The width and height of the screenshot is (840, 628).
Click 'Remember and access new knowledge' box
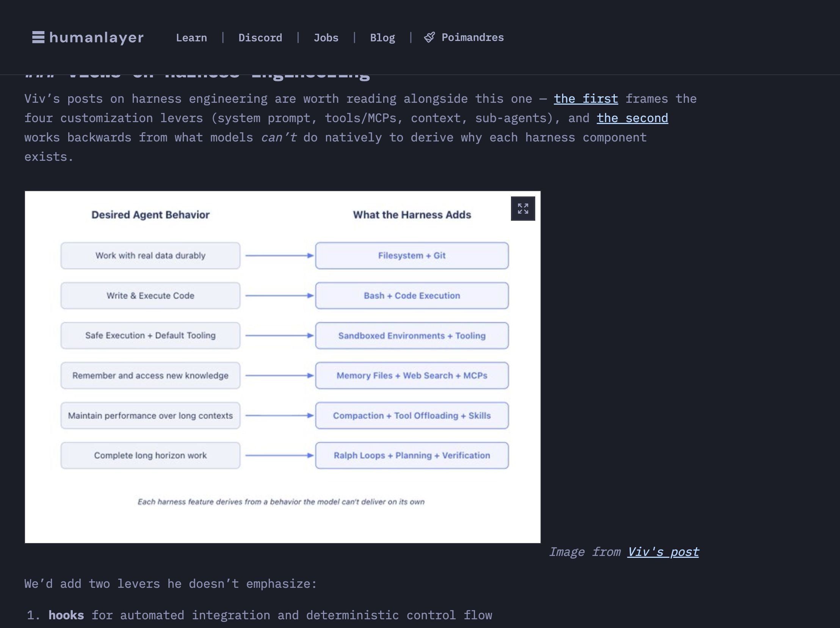coord(150,375)
